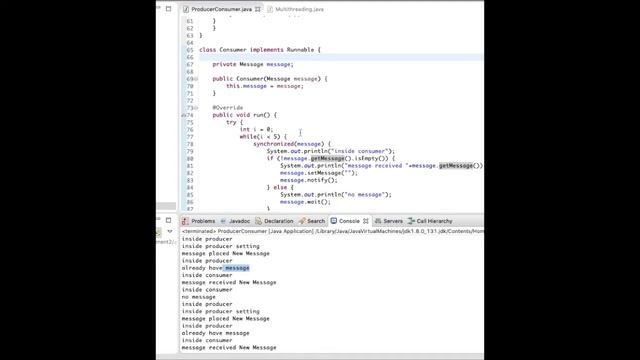Click the Declaration tab icon

[258, 221]
